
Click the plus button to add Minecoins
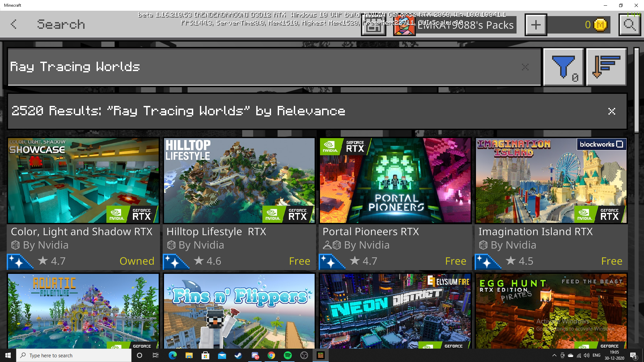pyautogui.click(x=536, y=25)
